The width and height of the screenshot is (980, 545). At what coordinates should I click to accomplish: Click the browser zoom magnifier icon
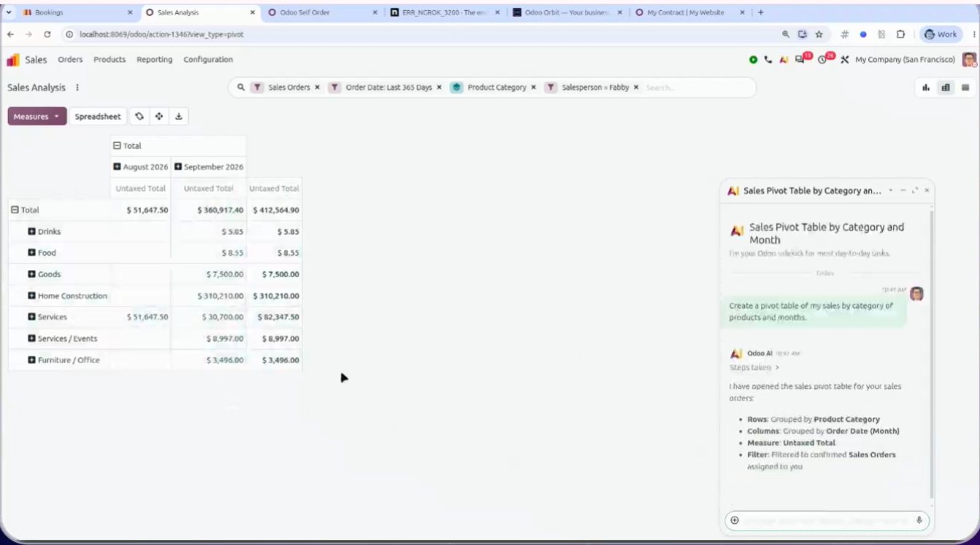(x=786, y=34)
